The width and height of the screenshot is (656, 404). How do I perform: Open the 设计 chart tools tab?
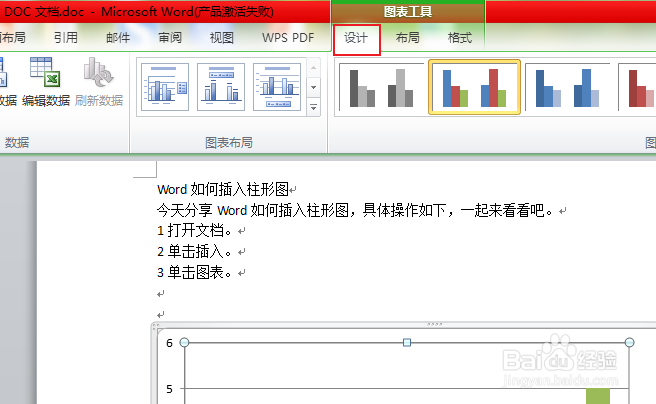point(356,38)
